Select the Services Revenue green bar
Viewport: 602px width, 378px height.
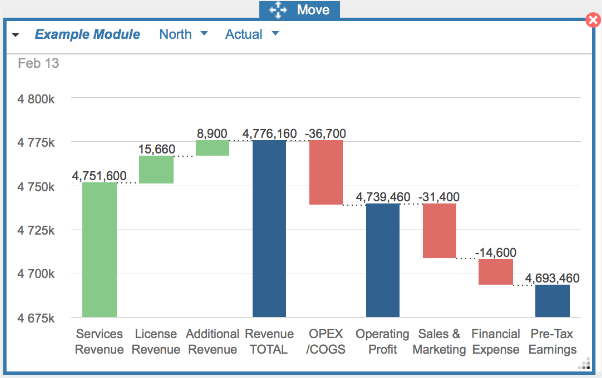[99, 249]
